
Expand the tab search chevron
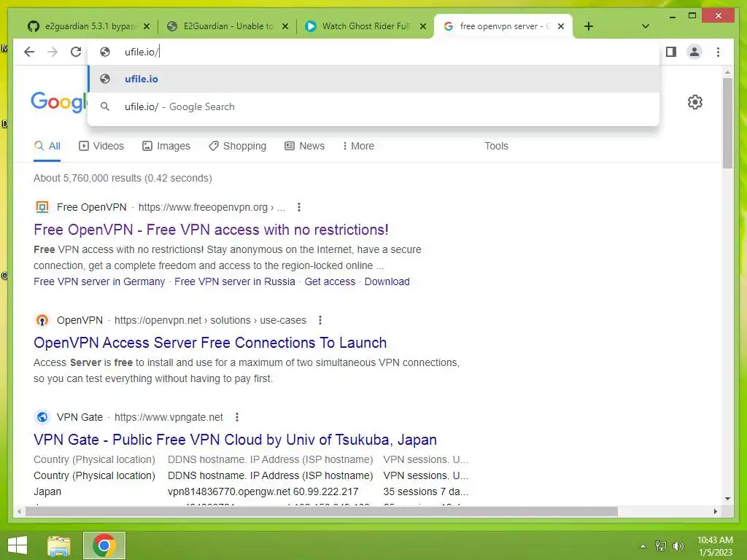(x=646, y=26)
